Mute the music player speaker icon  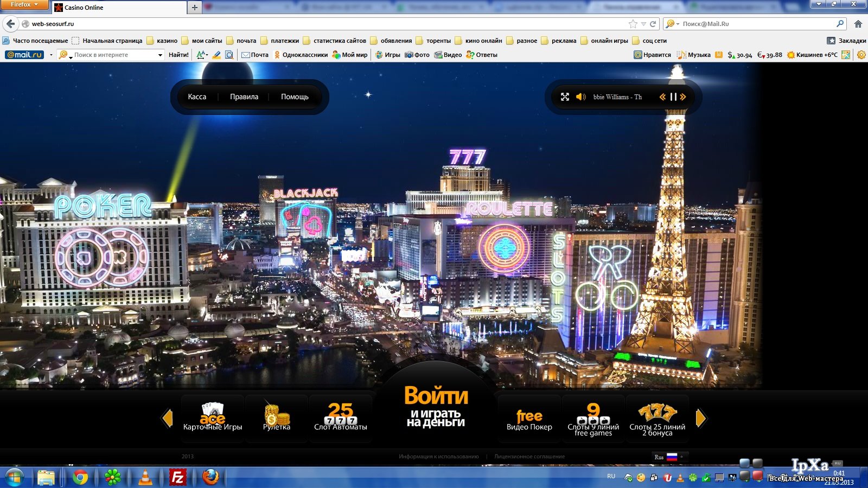(x=580, y=97)
